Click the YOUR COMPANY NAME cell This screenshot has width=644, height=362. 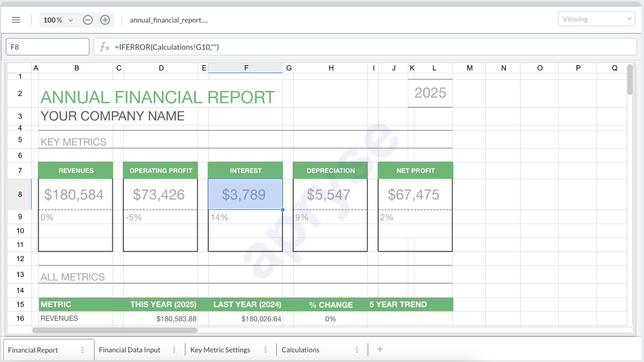(x=112, y=116)
